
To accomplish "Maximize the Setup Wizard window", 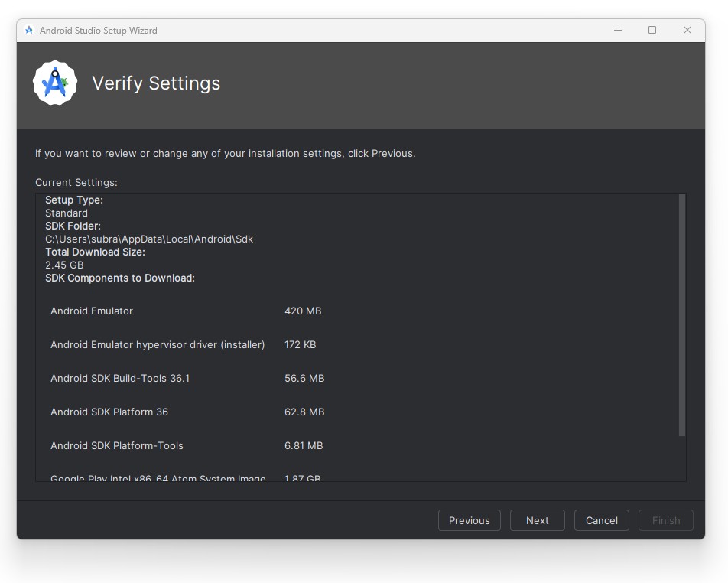I will point(652,31).
